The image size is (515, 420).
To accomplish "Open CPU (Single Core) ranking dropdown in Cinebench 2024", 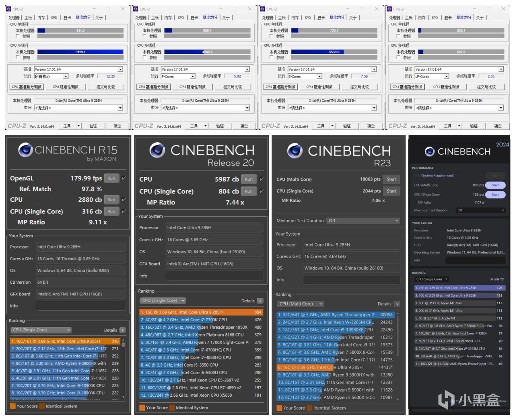I will 432,279.
